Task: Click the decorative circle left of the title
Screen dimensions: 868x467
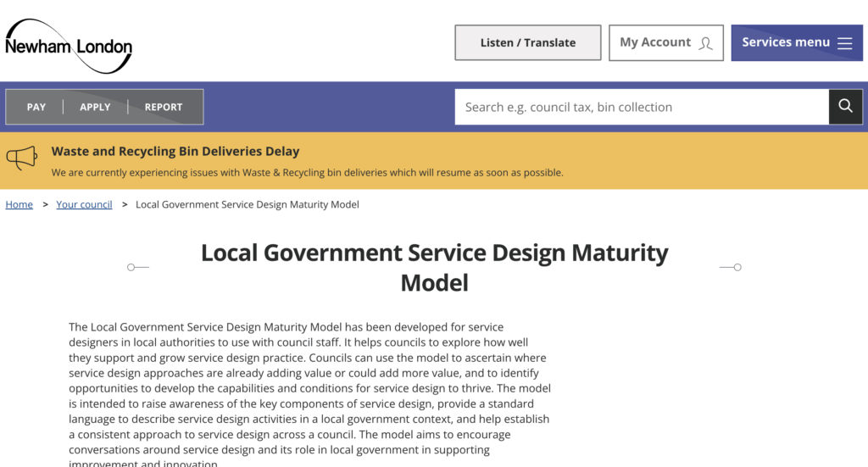Action: (x=131, y=267)
